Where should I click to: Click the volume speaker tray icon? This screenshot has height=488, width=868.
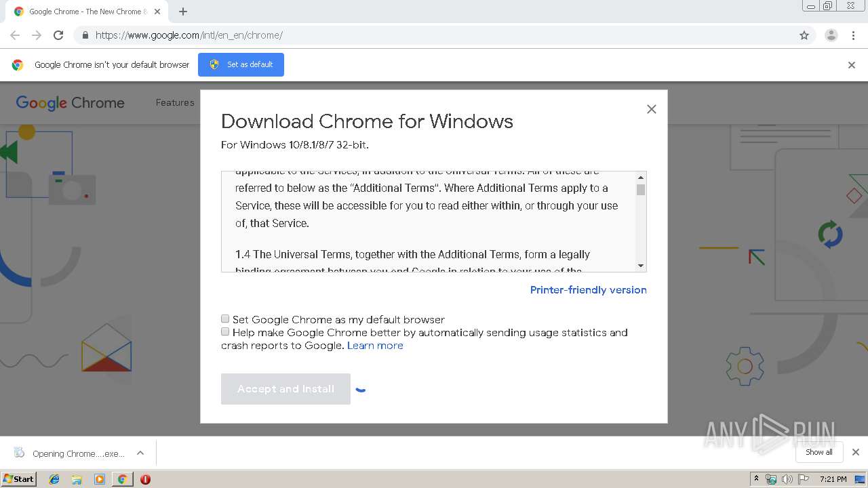(787, 479)
